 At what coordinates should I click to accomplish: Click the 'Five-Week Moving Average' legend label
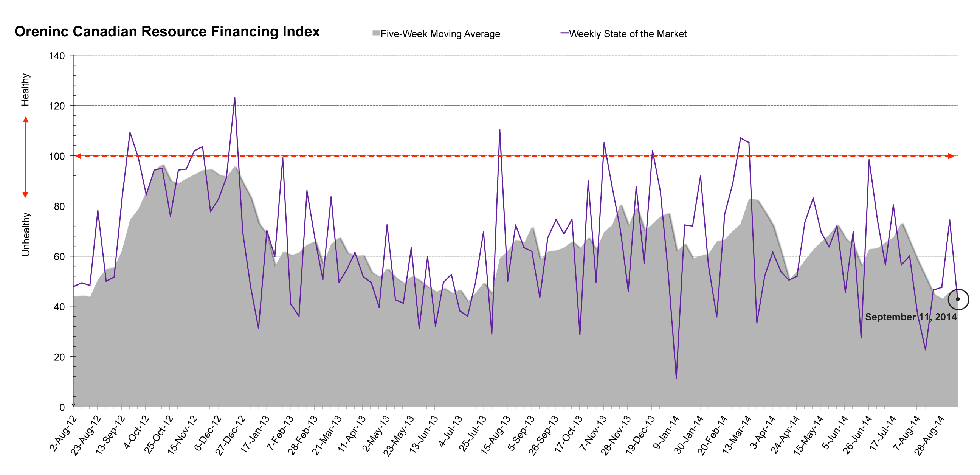[x=440, y=34]
